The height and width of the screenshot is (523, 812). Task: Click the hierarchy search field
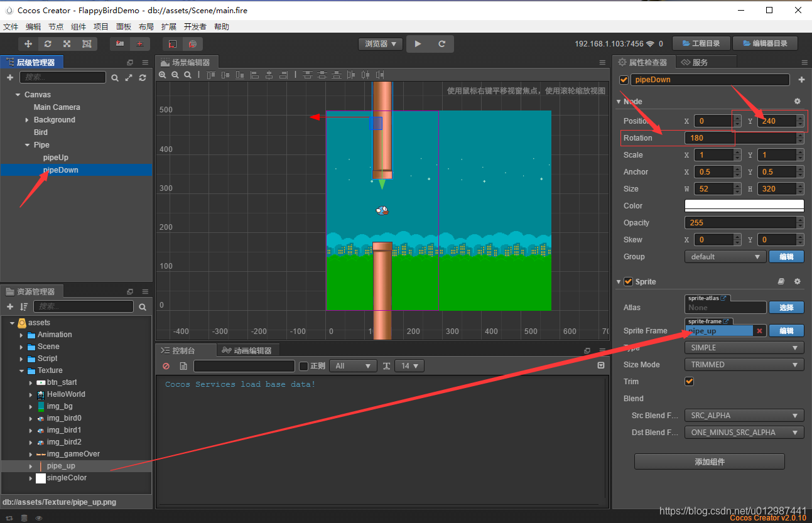click(63, 77)
